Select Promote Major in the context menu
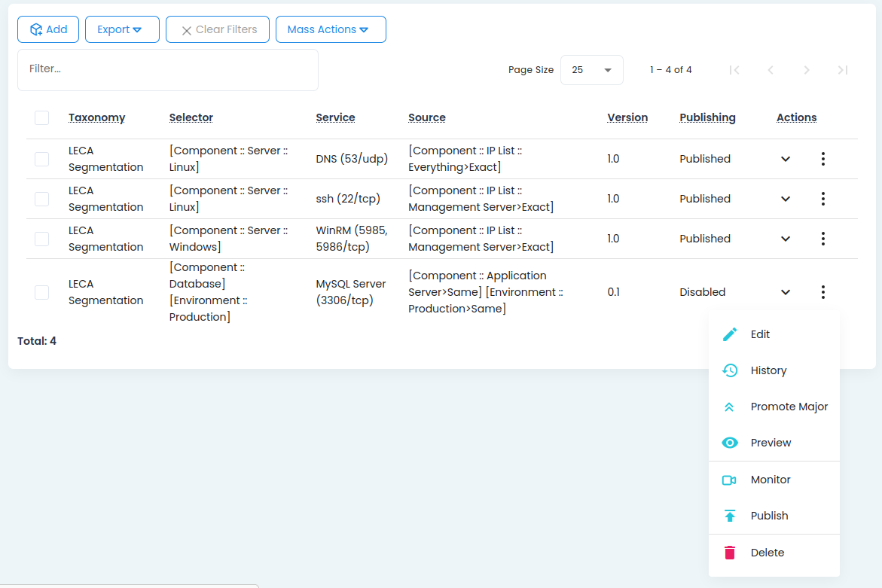The width and height of the screenshot is (882, 588). [x=789, y=407]
